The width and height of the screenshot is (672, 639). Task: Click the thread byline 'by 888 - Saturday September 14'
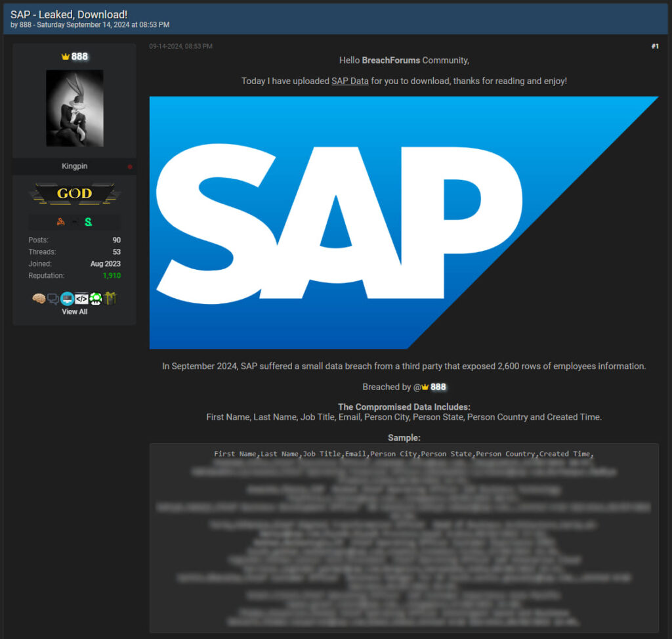pyautogui.click(x=90, y=25)
